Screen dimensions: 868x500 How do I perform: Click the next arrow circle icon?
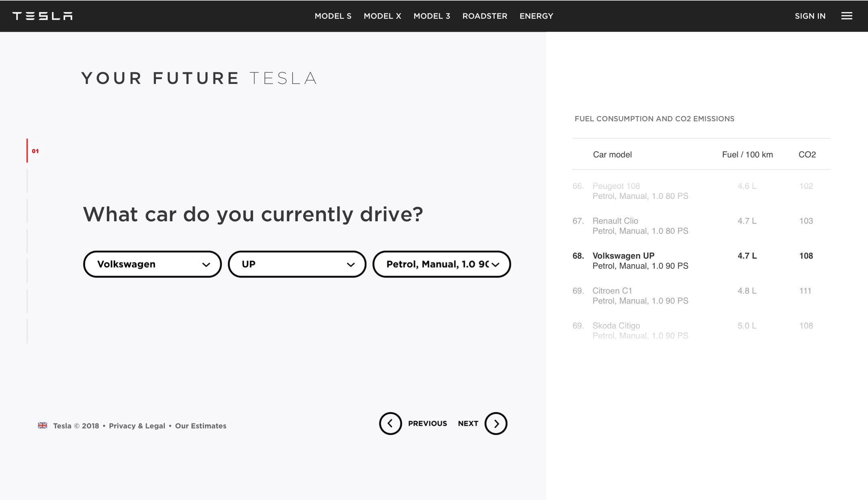pos(496,423)
